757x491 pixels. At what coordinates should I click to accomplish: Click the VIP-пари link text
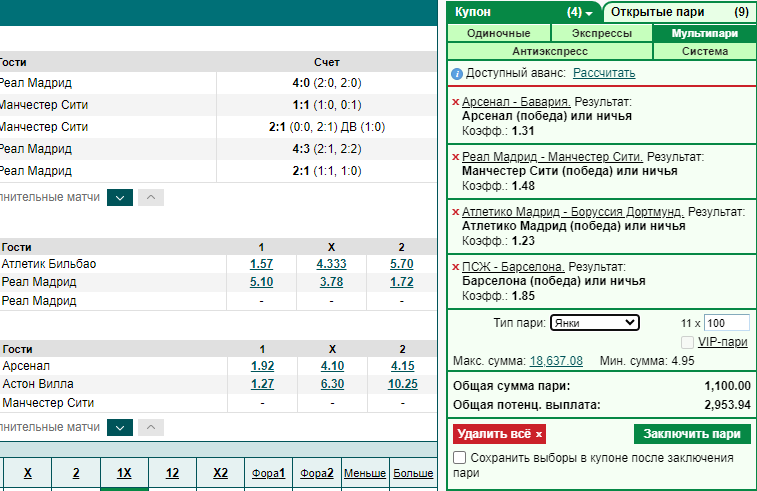point(723,342)
